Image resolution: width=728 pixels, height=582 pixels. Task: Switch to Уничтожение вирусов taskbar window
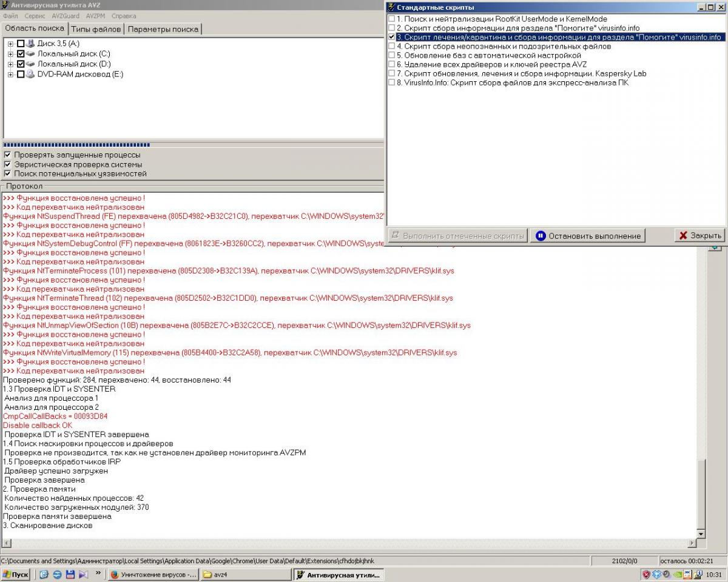[153, 574]
